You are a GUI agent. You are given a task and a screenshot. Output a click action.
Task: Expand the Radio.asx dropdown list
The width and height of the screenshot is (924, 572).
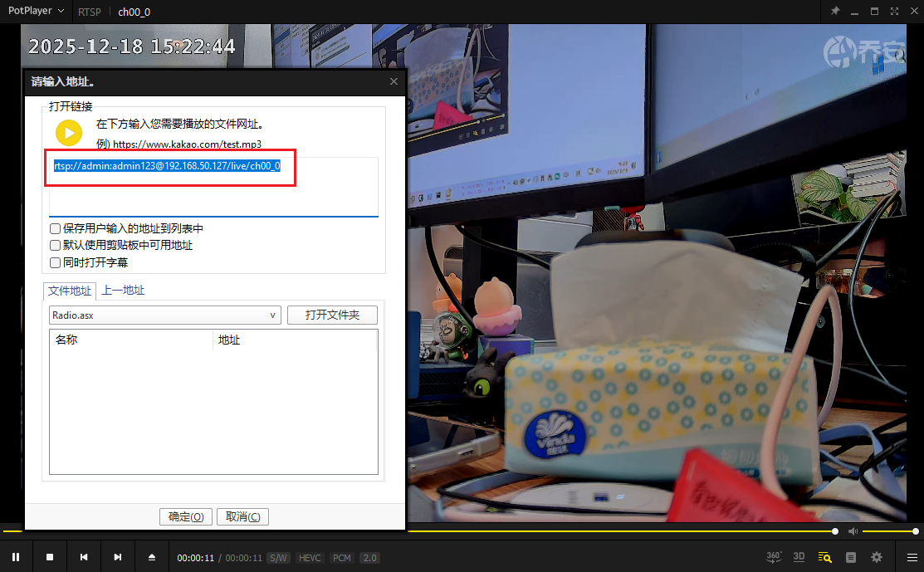(x=273, y=315)
